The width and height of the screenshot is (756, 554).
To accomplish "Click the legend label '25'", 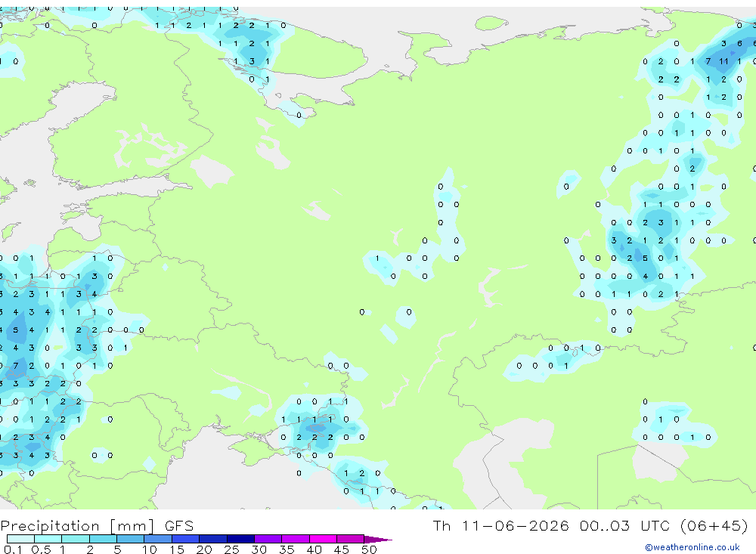I will click(231, 549).
